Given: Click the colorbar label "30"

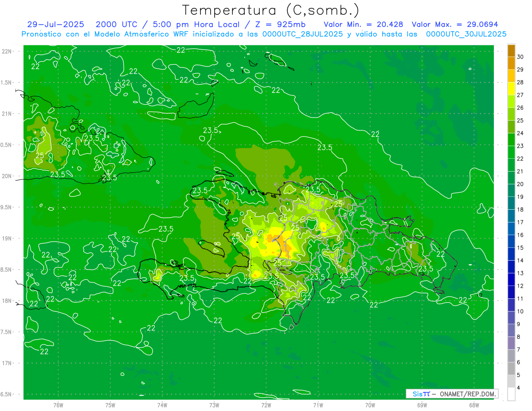Looking at the screenshot, I should tap(520, 57).
